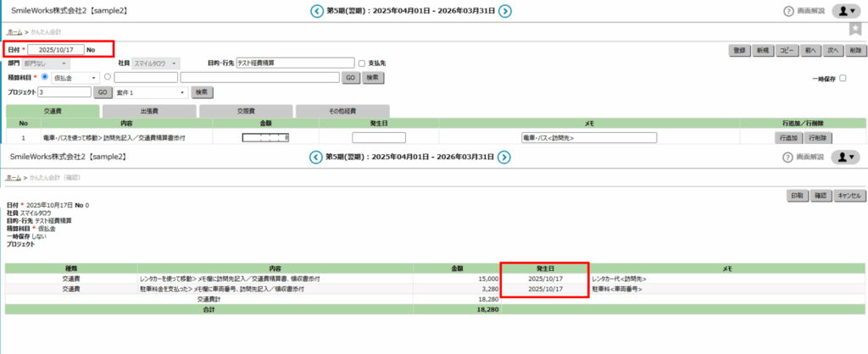The height and width of the screenshot is (354, 868).
Task: Open the user menu on the confirmation screen
Action: [x=845, y=157]
